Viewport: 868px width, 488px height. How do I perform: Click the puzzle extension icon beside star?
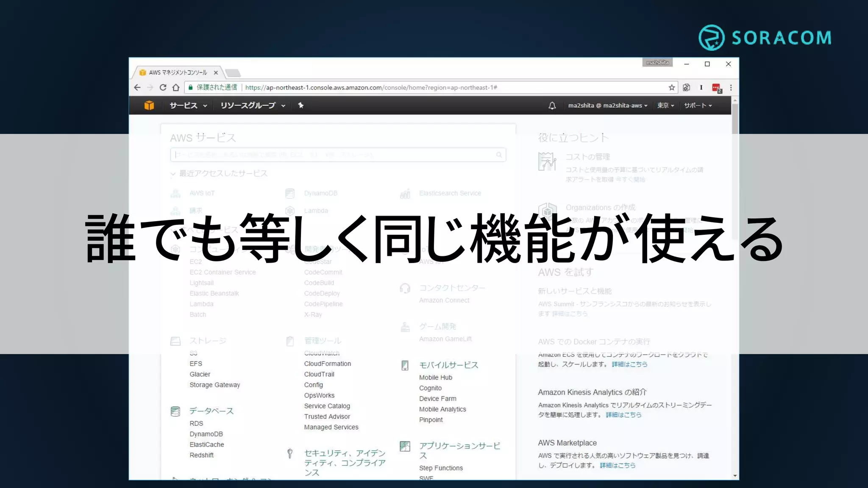coord(686,88)
